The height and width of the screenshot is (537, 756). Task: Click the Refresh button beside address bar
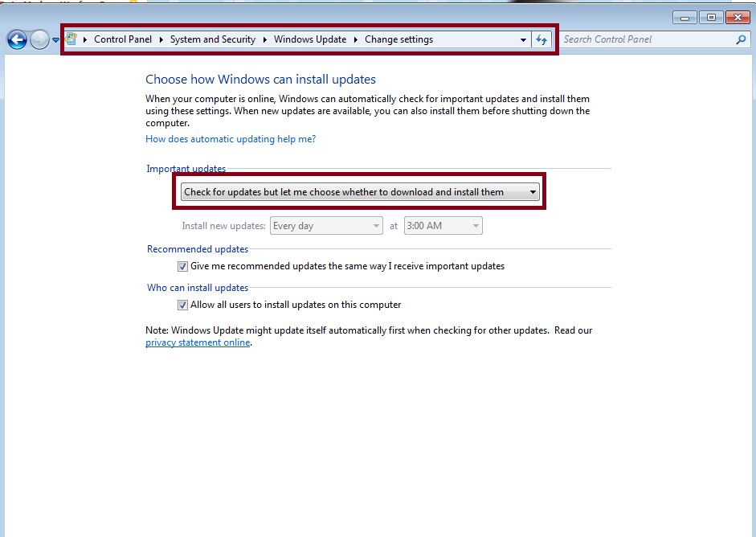541,39
